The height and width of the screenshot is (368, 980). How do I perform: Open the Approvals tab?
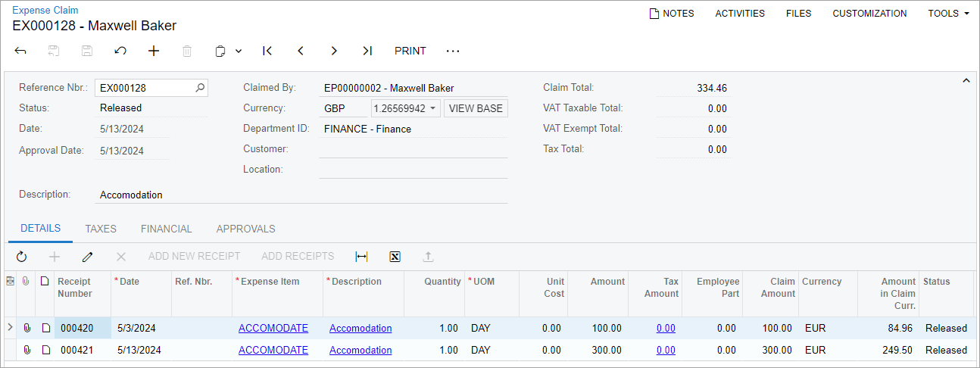coord(245,229)
